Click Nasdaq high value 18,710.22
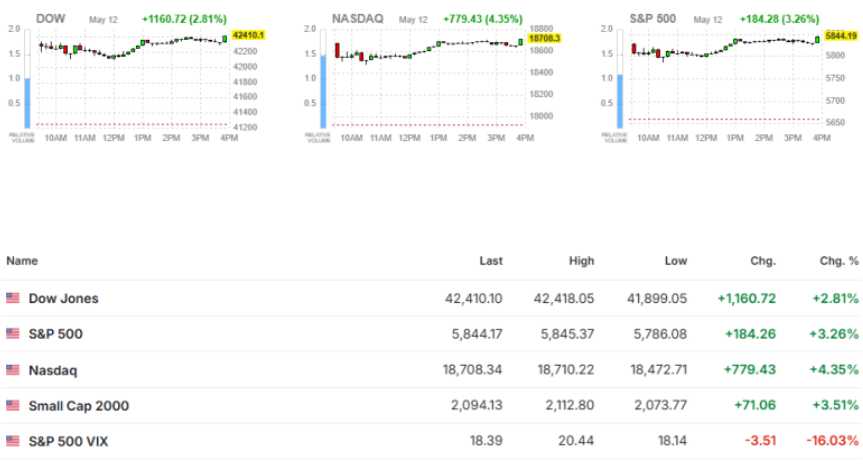 click(x=566, y=370)
